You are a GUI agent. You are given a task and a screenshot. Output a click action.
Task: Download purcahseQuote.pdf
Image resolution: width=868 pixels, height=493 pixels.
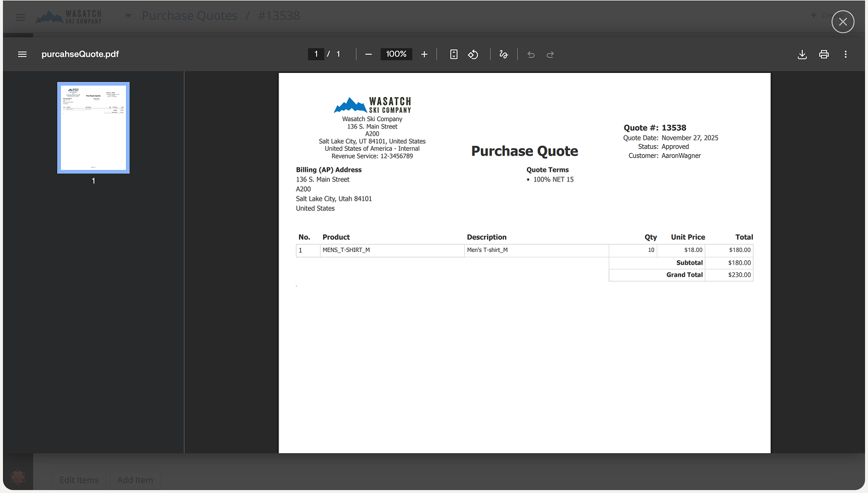[x=802, y=54]
